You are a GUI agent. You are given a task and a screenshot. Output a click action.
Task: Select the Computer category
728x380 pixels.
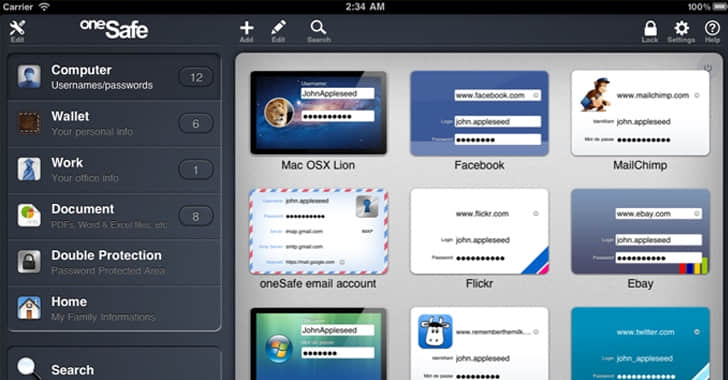[114, 77]
